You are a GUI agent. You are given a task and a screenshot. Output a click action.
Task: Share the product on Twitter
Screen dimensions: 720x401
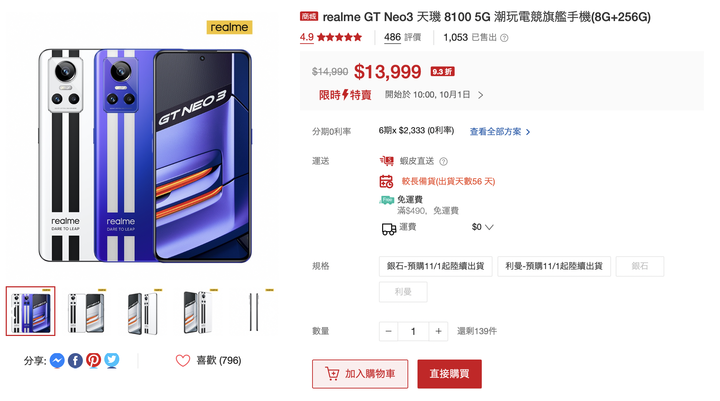112,361
